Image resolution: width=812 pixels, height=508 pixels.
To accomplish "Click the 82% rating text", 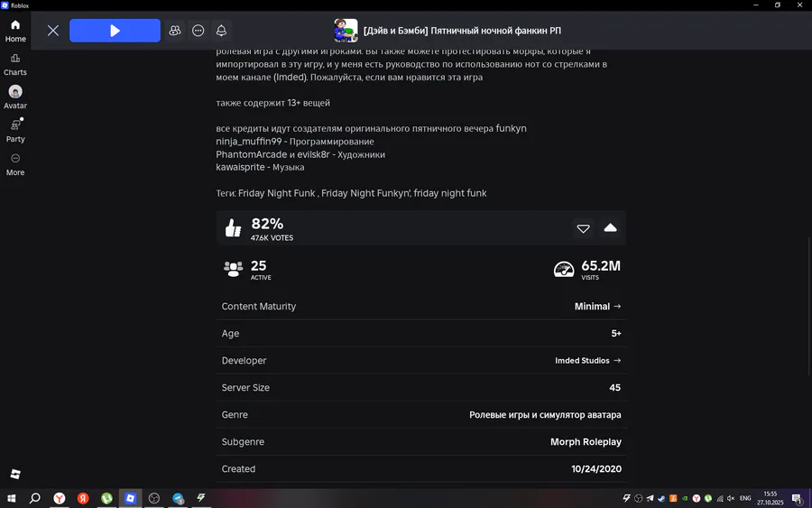I will point(267,224).
